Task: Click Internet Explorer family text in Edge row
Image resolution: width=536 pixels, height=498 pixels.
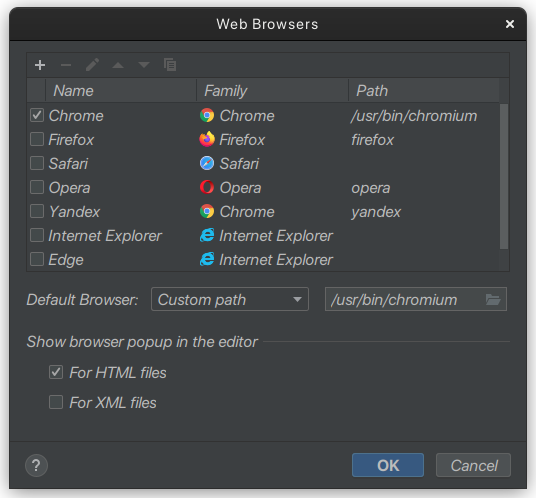Action: [x=276, y=260]
